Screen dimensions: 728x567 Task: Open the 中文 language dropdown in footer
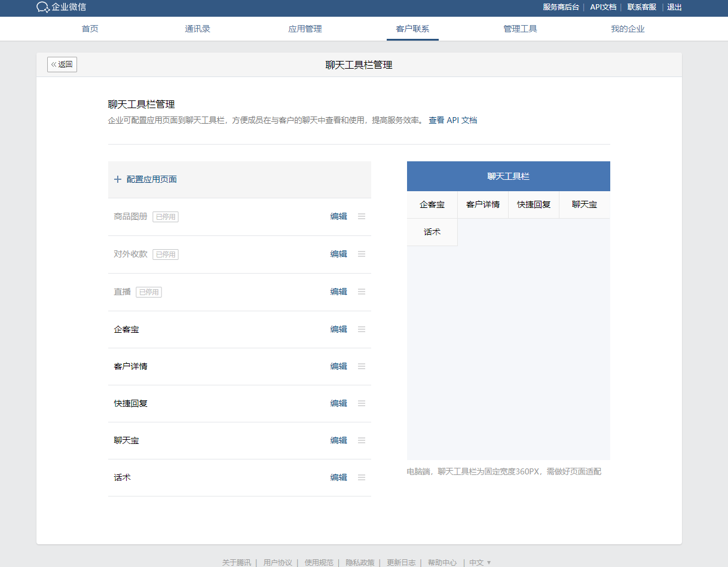click(479, 562)
